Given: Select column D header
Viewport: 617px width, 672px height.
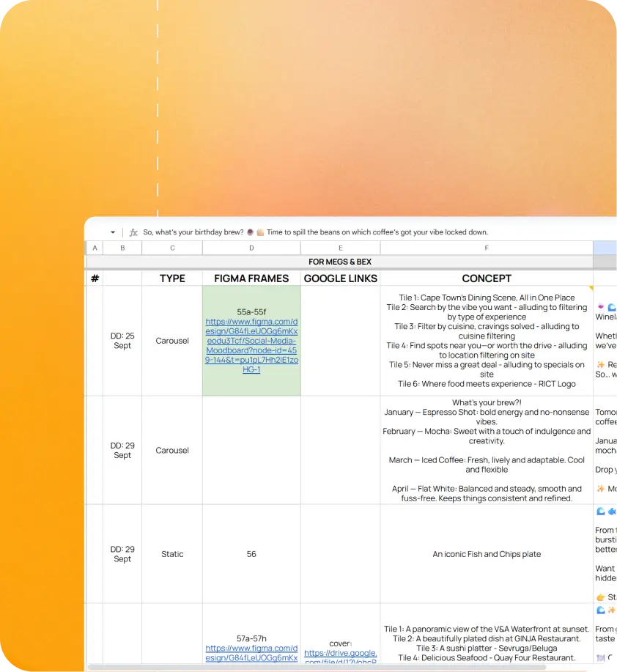Looking at the screenshot, I should [251, 248].
